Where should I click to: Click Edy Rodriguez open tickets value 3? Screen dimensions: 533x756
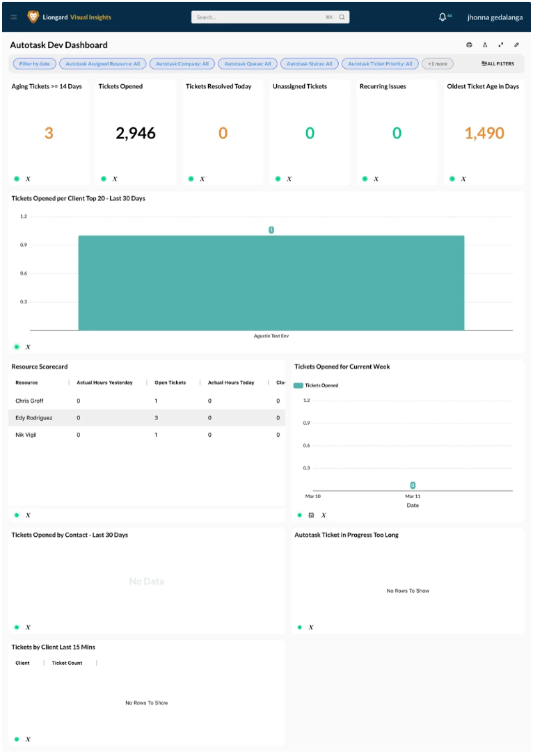click(x=157, y=418)
